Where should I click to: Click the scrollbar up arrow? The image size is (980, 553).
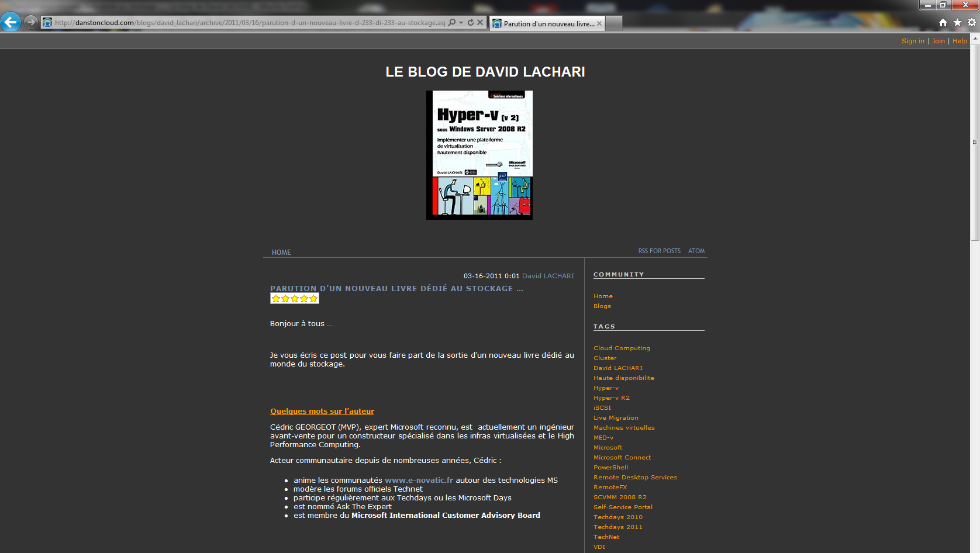tap(975, 38)
